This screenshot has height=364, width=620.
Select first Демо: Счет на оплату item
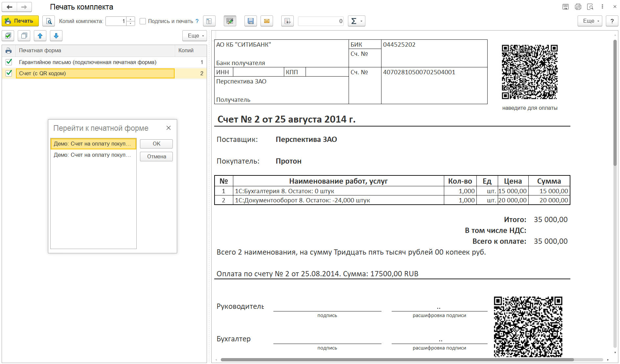93,144
